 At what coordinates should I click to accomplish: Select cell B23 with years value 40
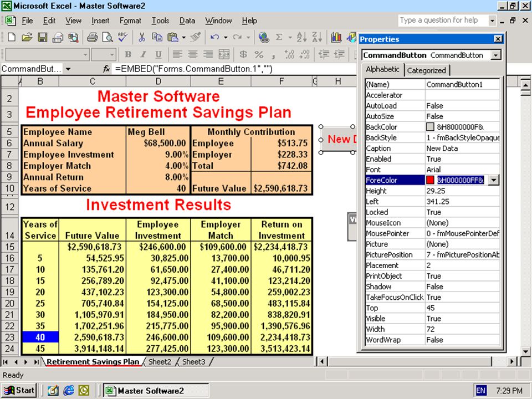pyautogui.click(x=40, y=337)
